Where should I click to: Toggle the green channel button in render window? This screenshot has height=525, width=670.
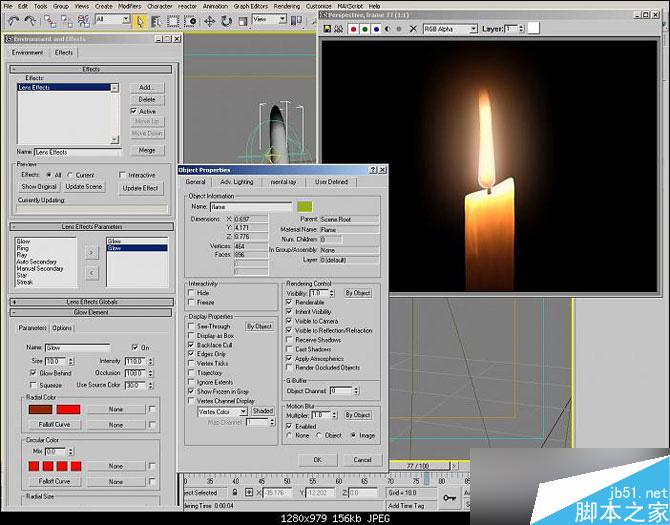(367, 29)
